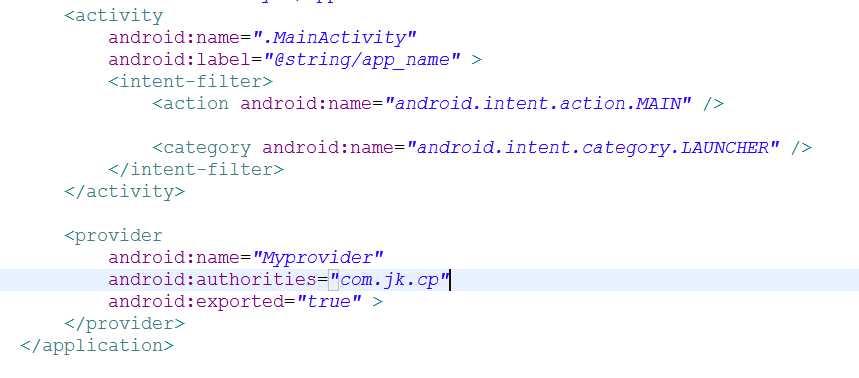This screenshot has height=378, width=859.
Task: Click the <action tag name
Action: (190, 104)
